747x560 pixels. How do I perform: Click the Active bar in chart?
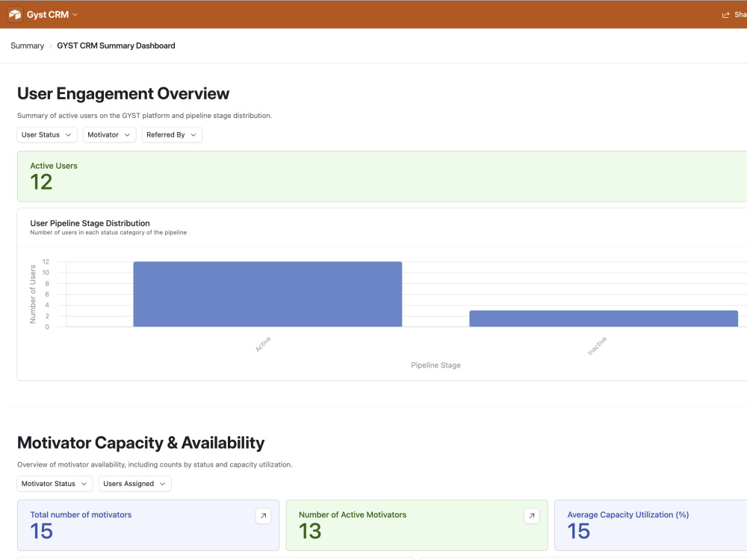point(267,294)
